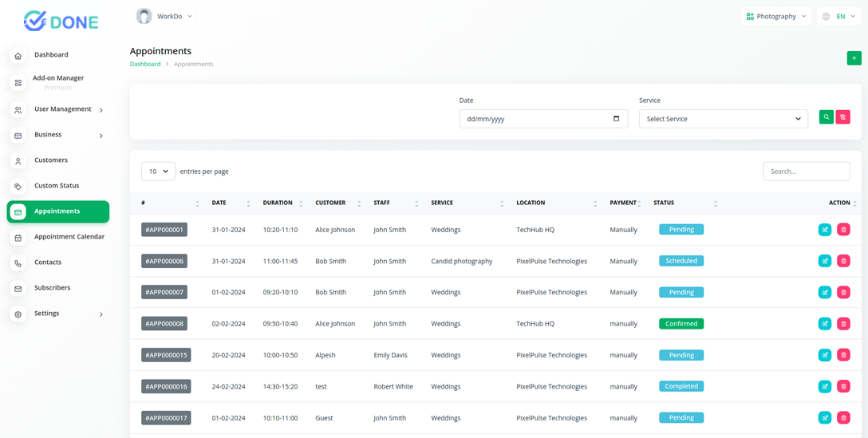Delete appointment #APP0000015
The width and height of the screenshot is (868, 438).
843,355
